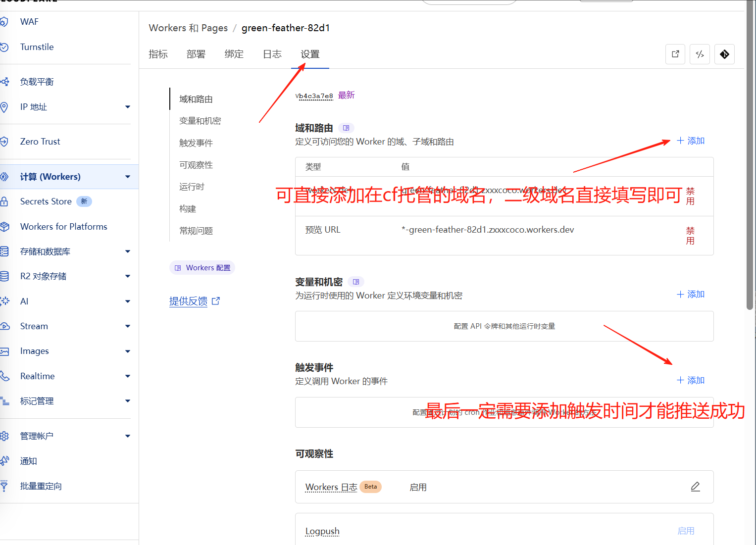Expand Stream menu arrow
Image resolution: width=756 pixels, height=545 pixels.
click(128, 326)
